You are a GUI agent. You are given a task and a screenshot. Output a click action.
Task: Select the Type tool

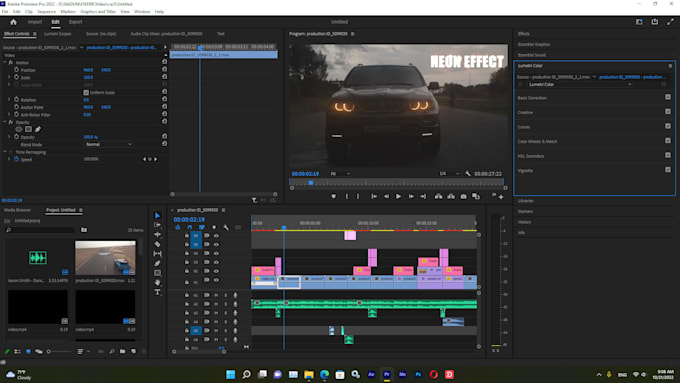[x=157, y=292]
